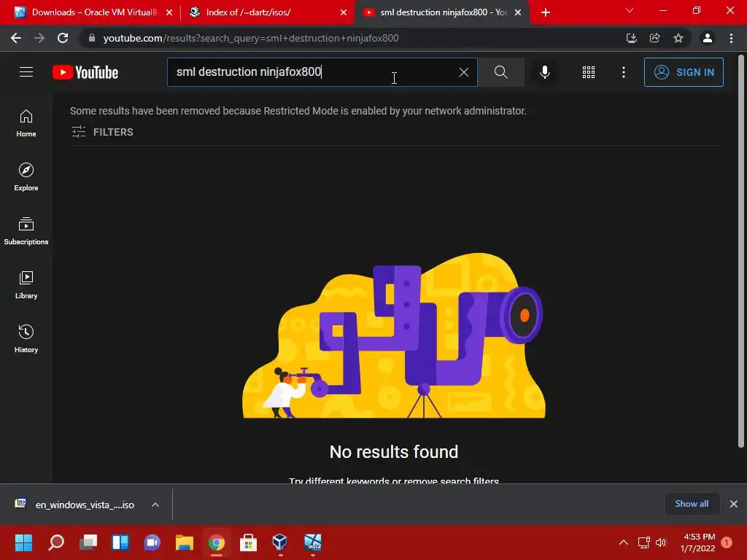
Task: Go back with the browser back arrow
Action: pos(16,38)
